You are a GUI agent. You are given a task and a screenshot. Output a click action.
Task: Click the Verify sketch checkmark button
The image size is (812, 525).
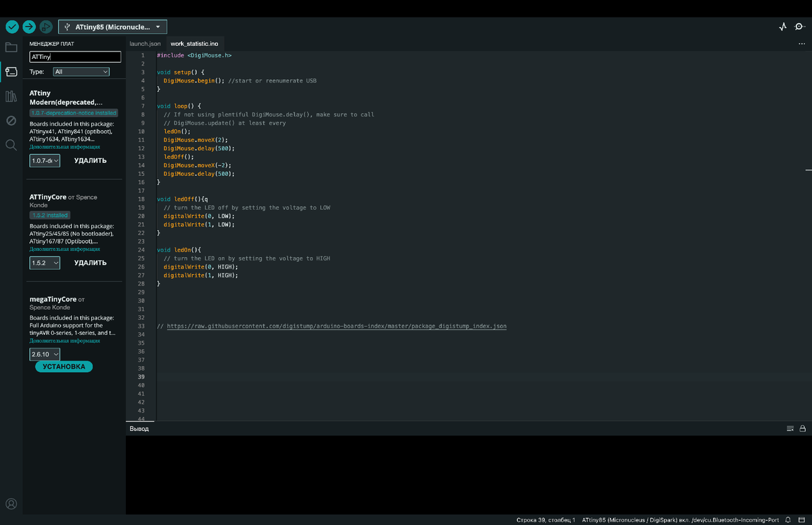[x=12, y=26]
